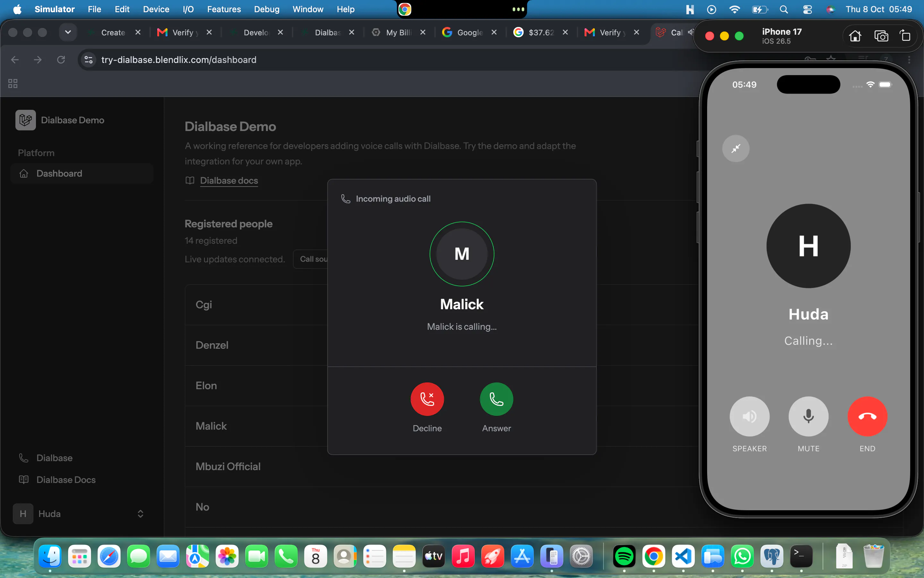This screenshot has width=924, height=578.
Task: Open the Debug menu in menu bar
Action: tap(267, 9)
